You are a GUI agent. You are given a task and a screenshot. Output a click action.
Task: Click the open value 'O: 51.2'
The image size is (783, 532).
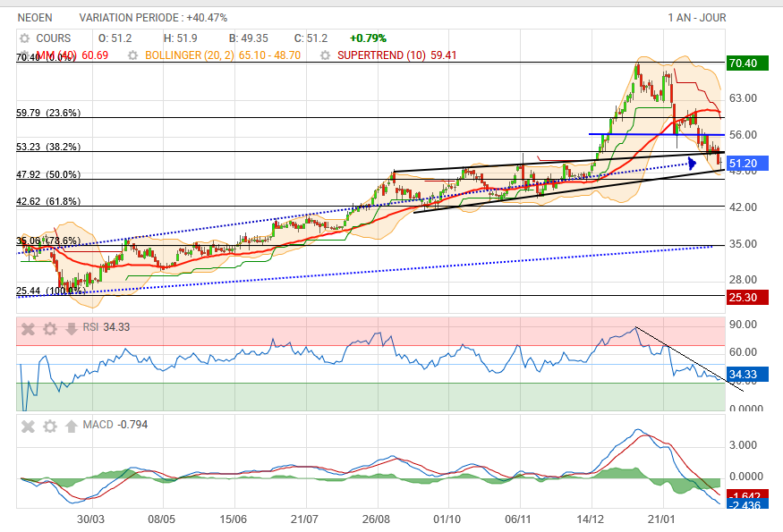pyautogui.click(x=115, y=38)
